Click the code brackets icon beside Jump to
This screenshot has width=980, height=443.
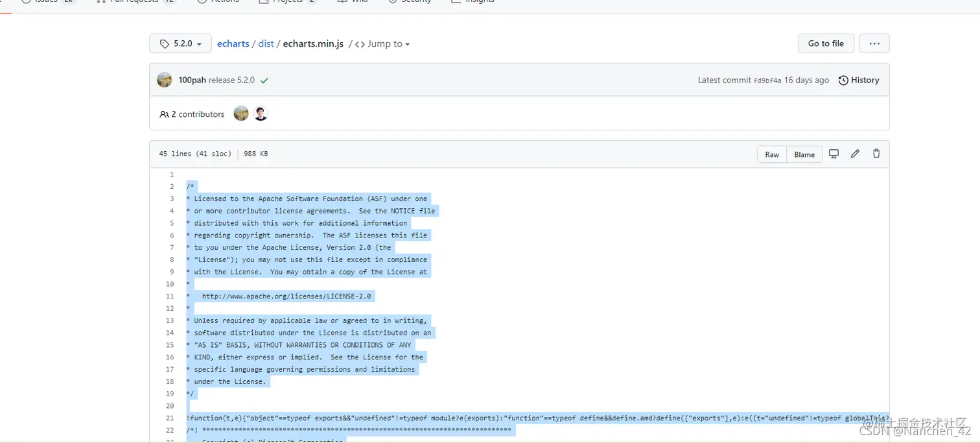[360, 44]
